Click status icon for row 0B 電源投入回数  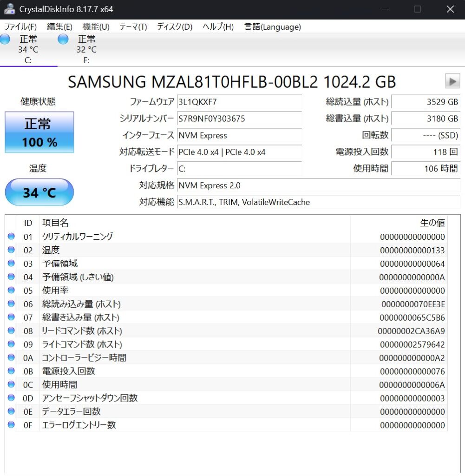(11, 370)
